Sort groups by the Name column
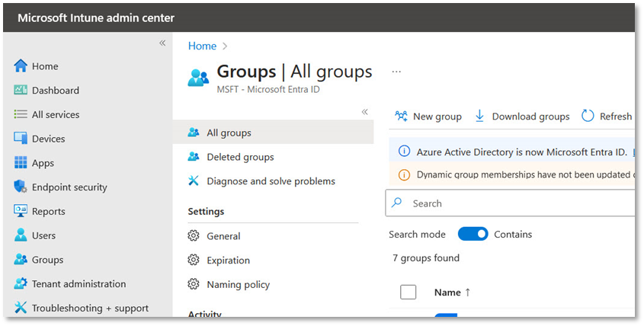644x326 pixels. click(x=452, y=292)
